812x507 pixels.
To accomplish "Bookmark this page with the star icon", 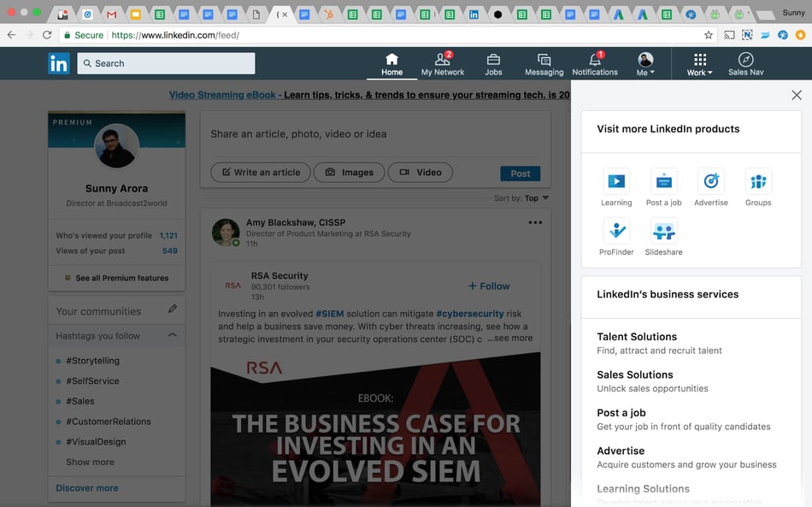I will tap(709, 35).
